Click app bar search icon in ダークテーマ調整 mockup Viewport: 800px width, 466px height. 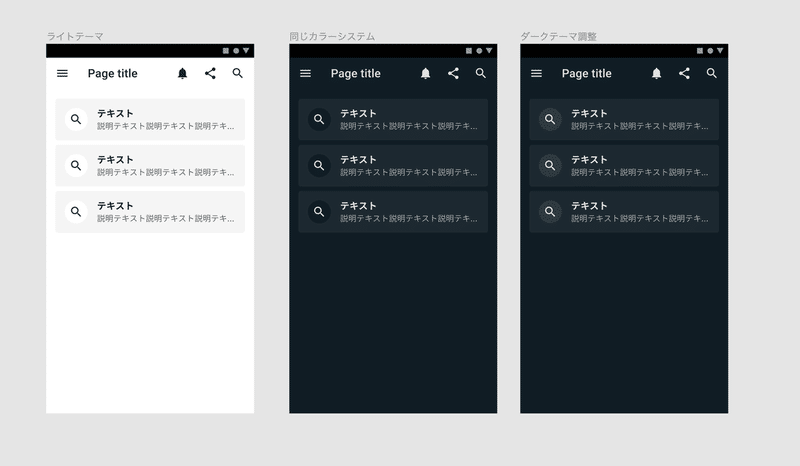[x=712, y=73]
